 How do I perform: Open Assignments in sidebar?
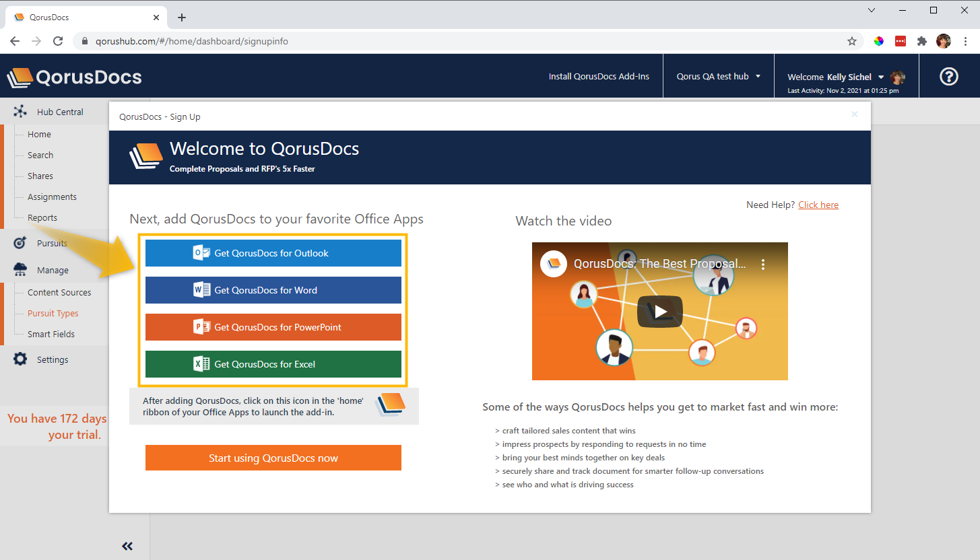click(x=52, y=197)
